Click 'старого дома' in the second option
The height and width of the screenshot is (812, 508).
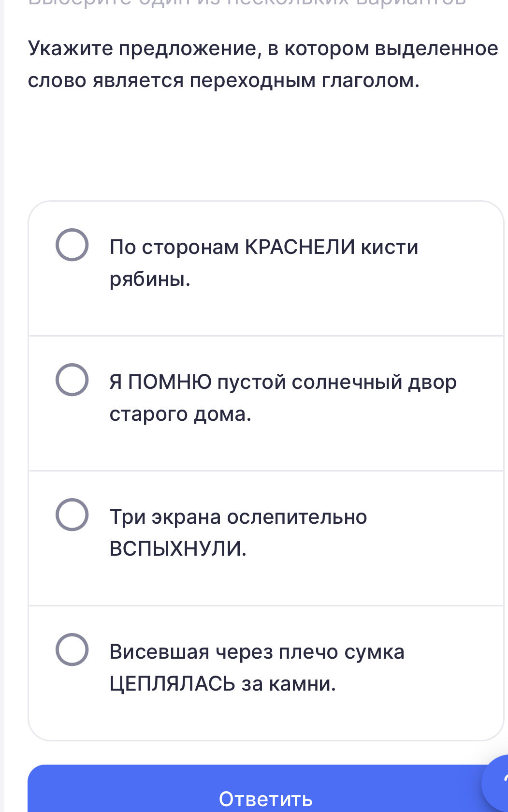pyautogui.click(x=180, y=414)
